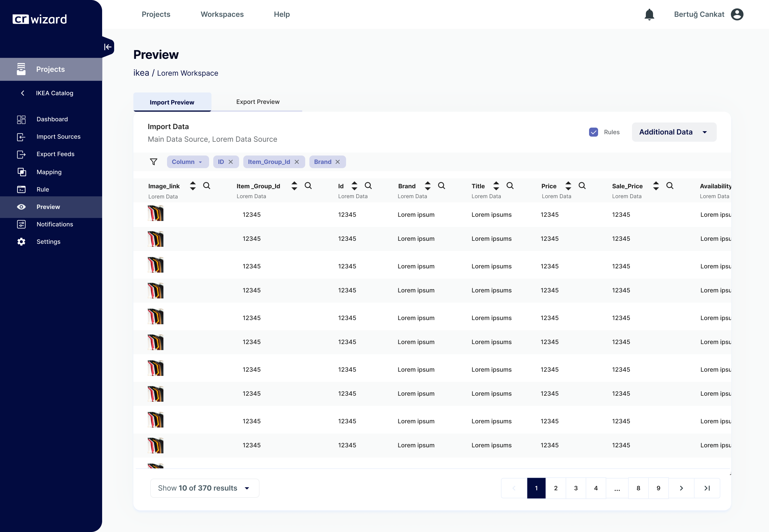Click the filter funnel icon
This screenshot has height=532, width=769.
(x=153, y=162)
